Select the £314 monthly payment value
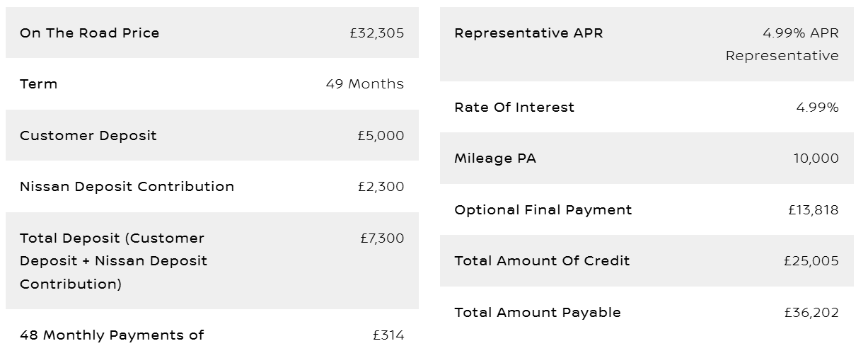 pos(388,335)
